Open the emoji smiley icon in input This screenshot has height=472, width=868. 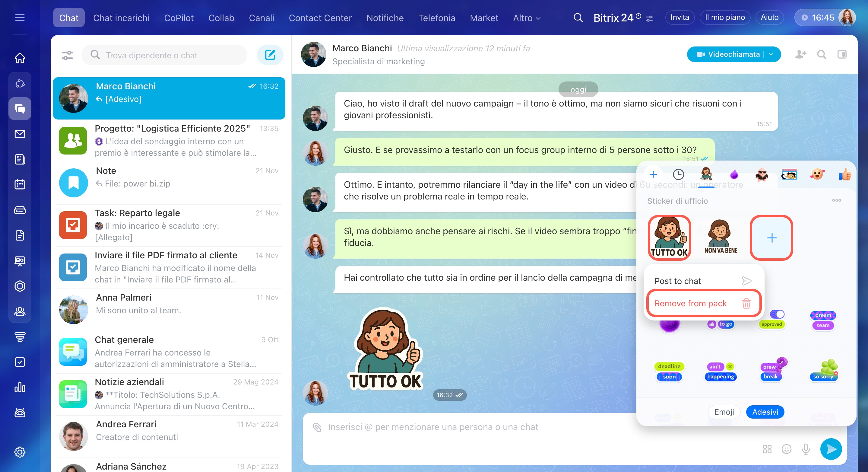point(787,449)
